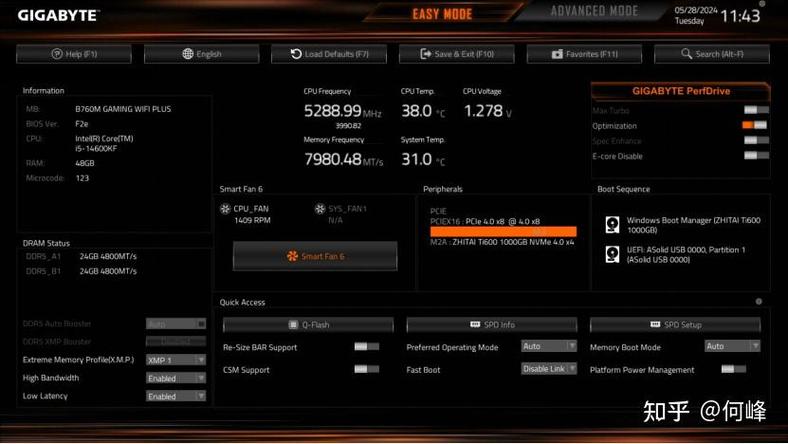Click the Quick Access settings dot icon
788x444 pixels.
click(x=759, y=302)
